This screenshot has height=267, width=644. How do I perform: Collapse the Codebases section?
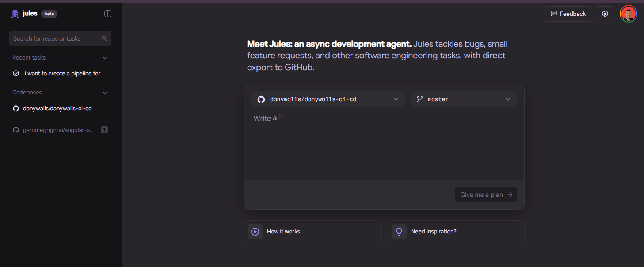(105, 93)
